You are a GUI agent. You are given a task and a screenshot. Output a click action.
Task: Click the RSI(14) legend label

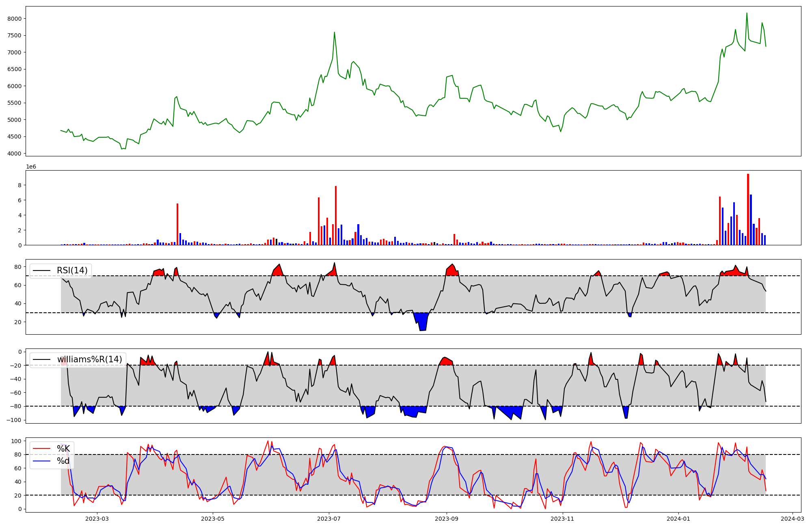(x=72, y=270)
